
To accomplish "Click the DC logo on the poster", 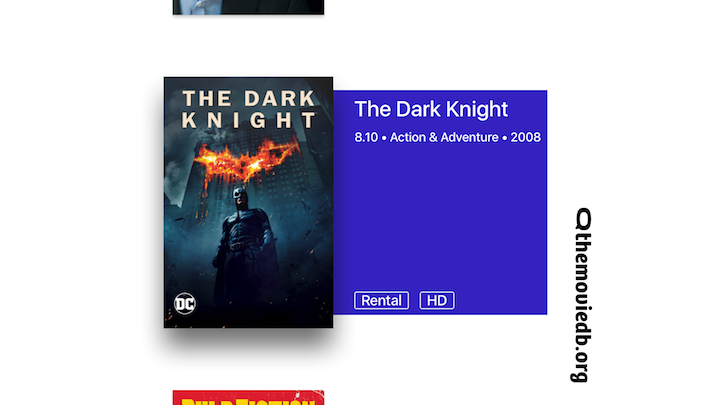I will pyautogui.click(x=185, y=304).
